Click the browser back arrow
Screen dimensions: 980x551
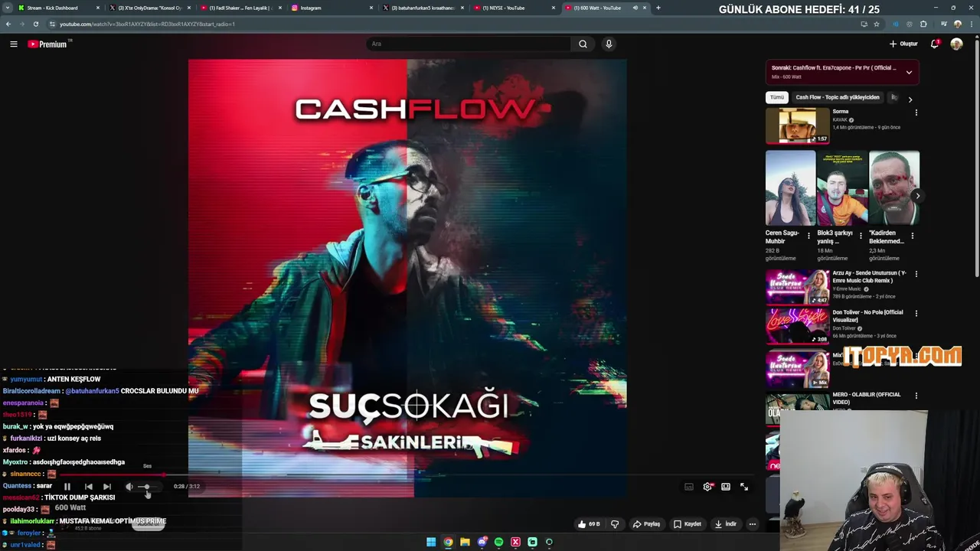click(x=8, y=24)
